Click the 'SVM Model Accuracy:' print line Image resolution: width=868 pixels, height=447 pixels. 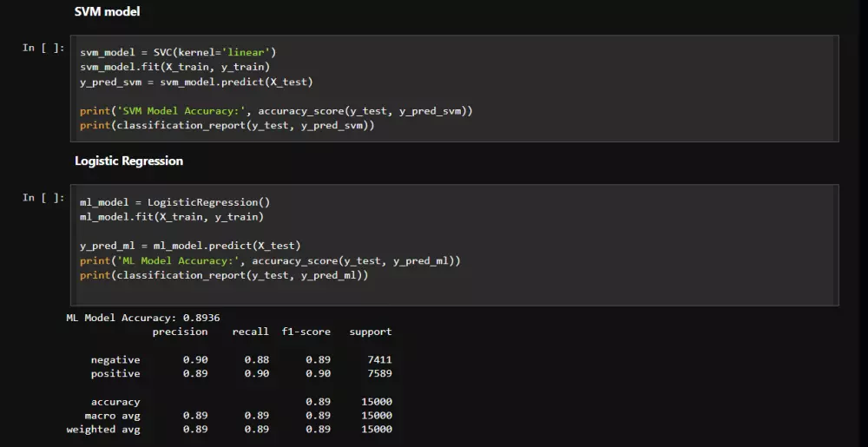276,111
